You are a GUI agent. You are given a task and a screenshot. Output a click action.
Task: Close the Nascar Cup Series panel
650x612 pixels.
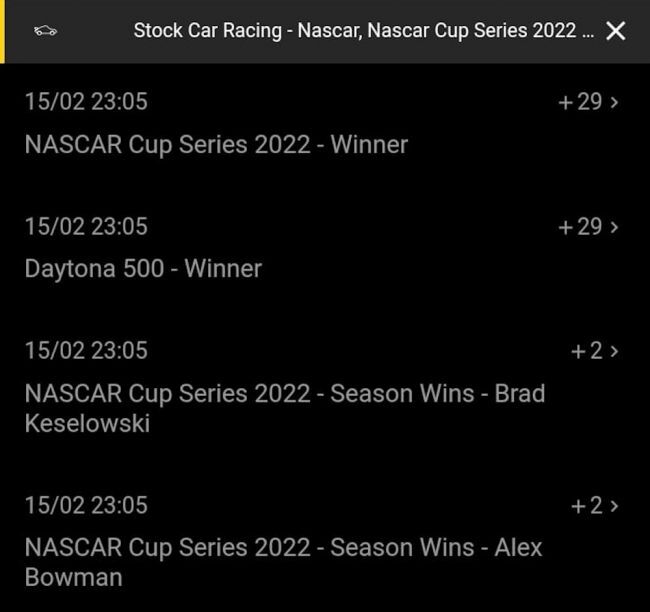[x=616, y=31]
